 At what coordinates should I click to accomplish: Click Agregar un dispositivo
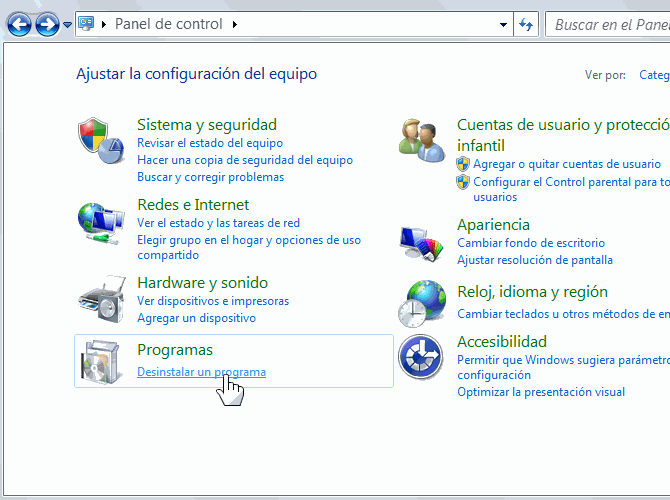[x=196, y=318]
